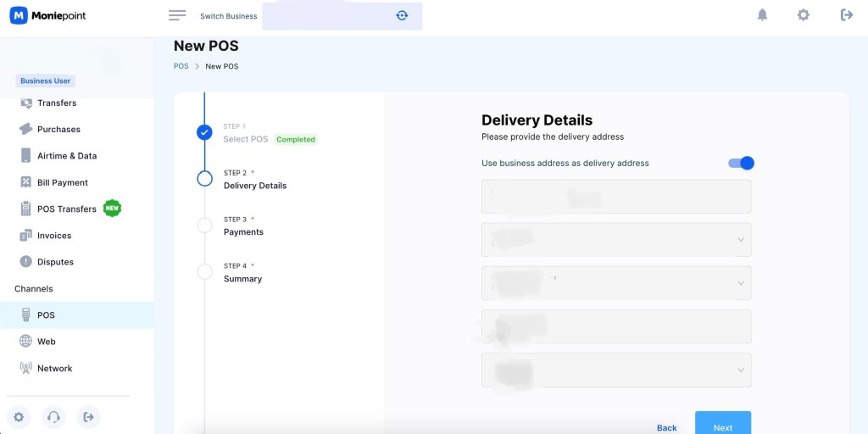Click the logout icon in top bar
Image resolution: width=868 pixels, height=434 pixels.
[847, 15]
